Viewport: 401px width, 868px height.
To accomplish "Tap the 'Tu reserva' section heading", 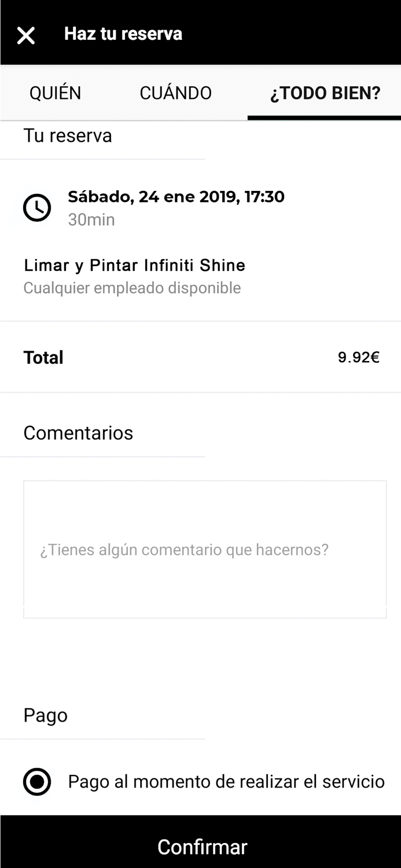I will [68, 136].
